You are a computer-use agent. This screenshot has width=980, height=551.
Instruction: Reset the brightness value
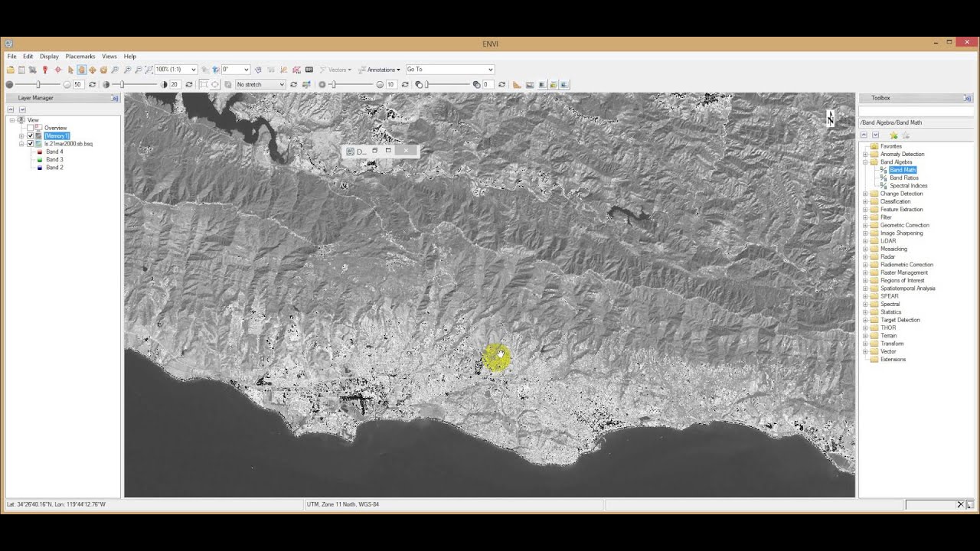tap(93, 84)
